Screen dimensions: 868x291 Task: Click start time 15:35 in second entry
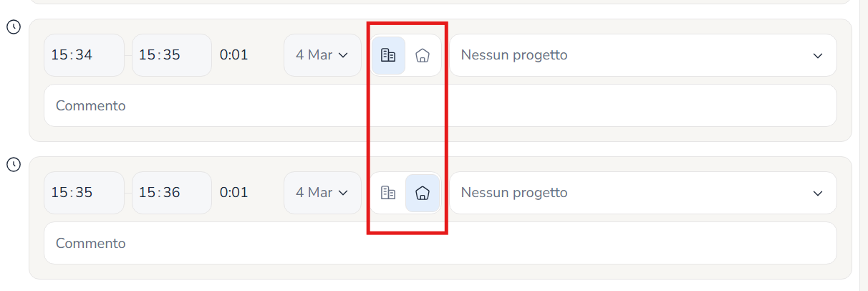tap(84, 193)
